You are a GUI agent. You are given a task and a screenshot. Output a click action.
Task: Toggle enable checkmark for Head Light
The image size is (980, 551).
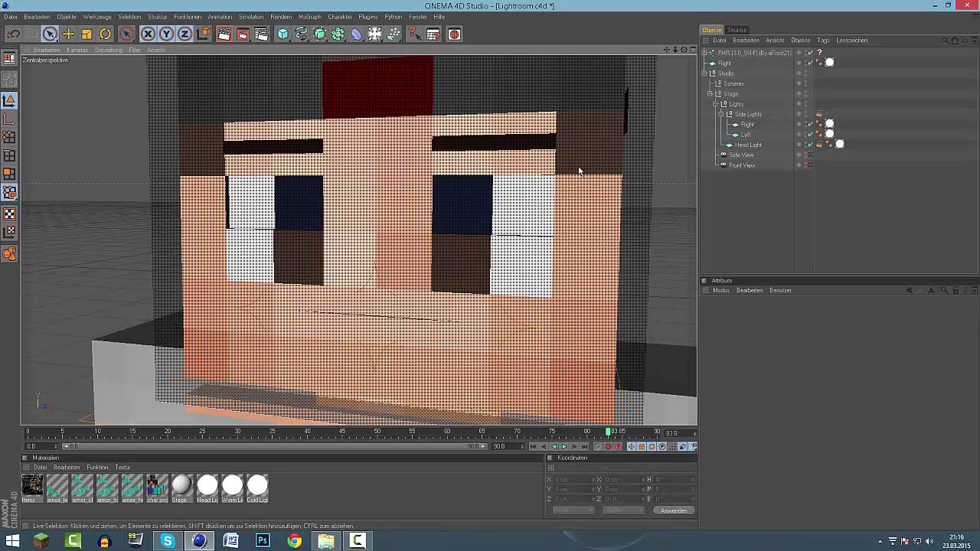(810, 145)
